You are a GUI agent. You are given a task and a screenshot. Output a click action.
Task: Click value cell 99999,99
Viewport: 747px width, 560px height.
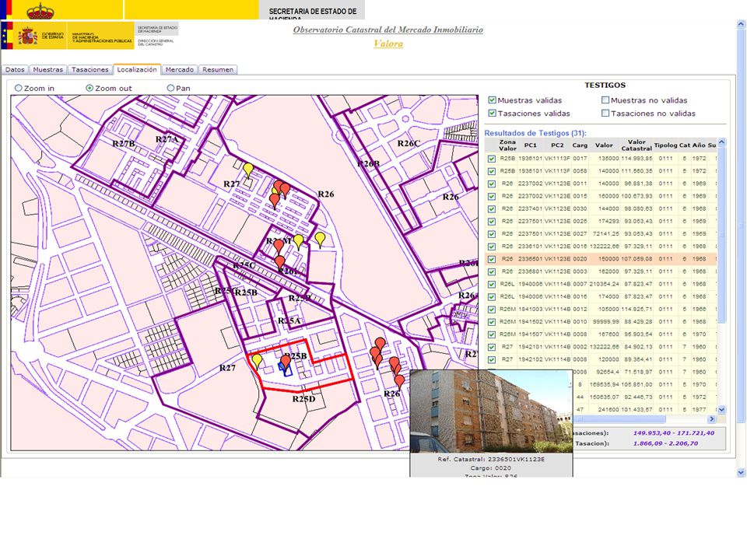click(x=605, y=322)
